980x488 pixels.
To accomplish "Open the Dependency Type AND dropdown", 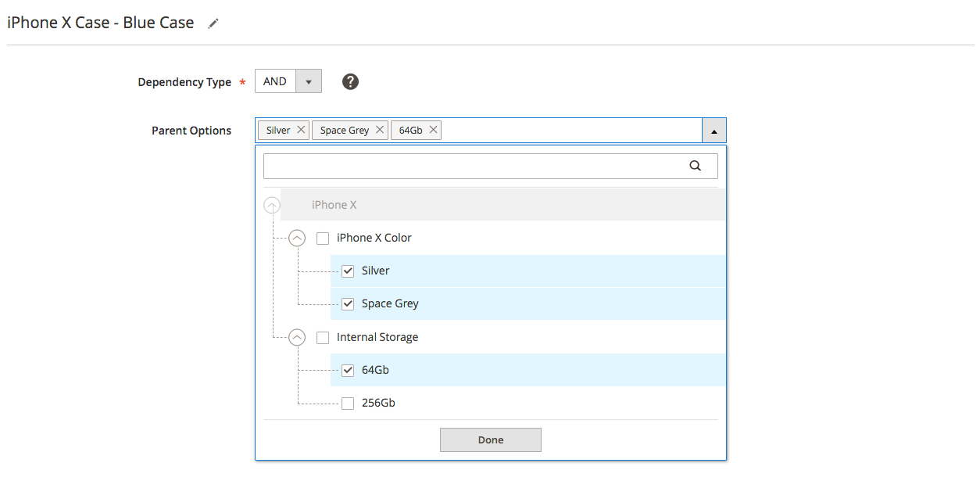I will pos(288,81).
